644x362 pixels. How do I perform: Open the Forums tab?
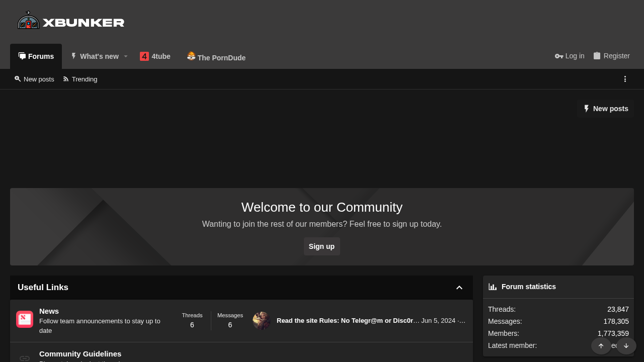click(x=36, y=56)
